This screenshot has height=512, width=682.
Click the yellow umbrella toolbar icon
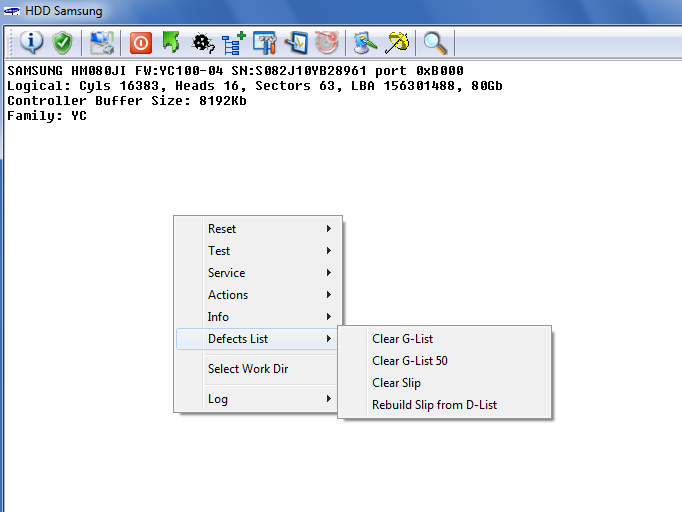click(397, 43)
